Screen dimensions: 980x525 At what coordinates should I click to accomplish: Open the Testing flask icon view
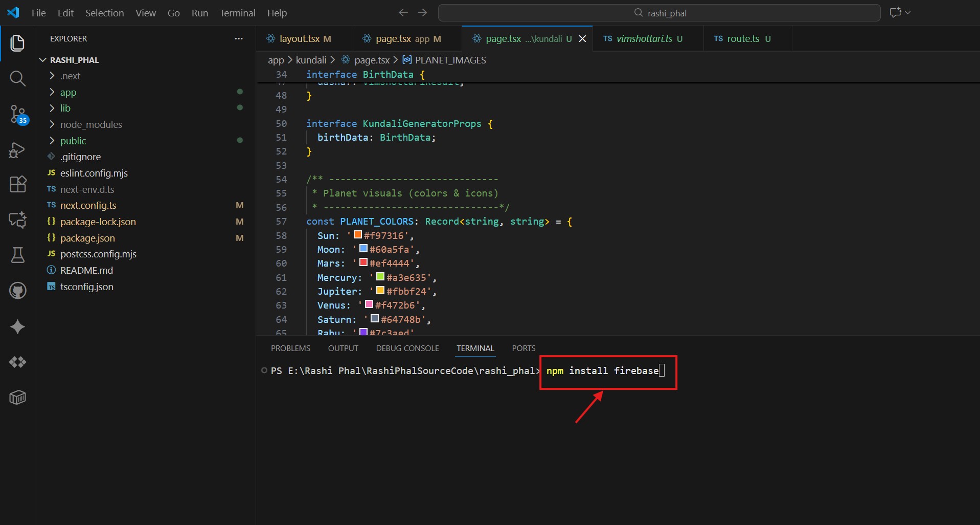pos(17,255)
